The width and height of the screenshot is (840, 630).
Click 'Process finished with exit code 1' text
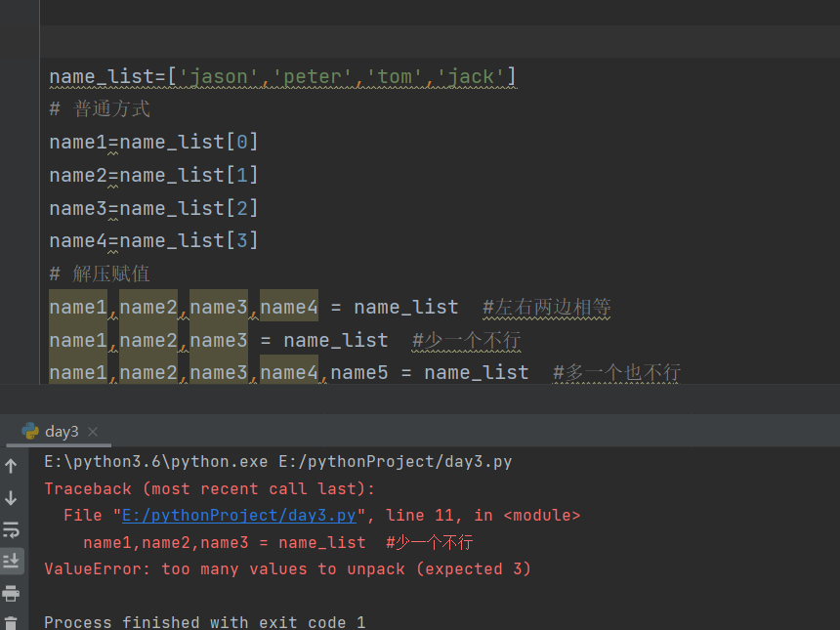[205, 622]
